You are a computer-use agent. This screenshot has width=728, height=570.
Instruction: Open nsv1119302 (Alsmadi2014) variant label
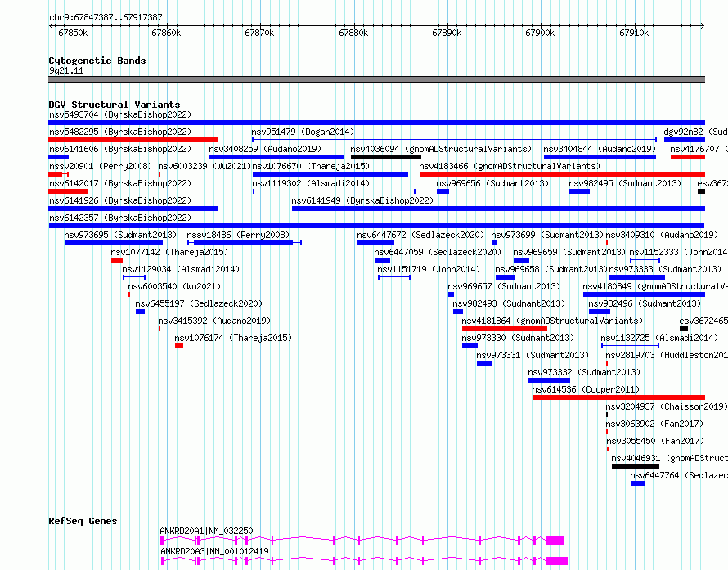(311, 183)
